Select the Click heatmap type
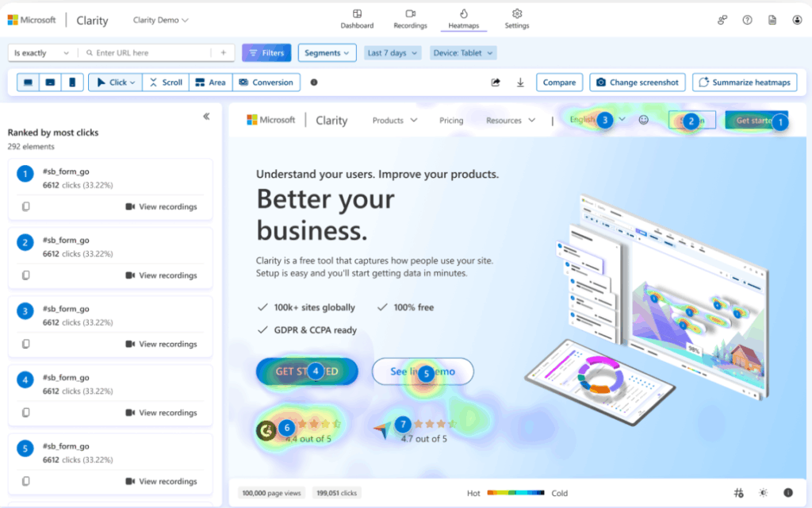The image size is (812, 508). click(116, 83)
